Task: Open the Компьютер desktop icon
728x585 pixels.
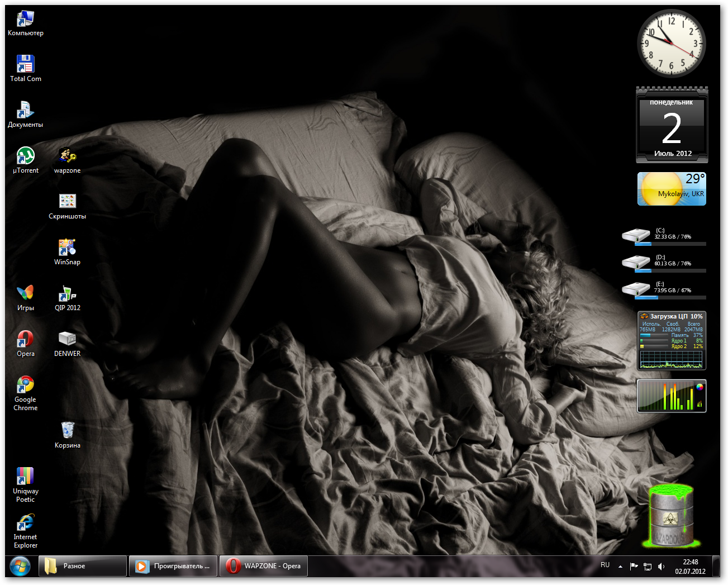Action: [25, 20]
